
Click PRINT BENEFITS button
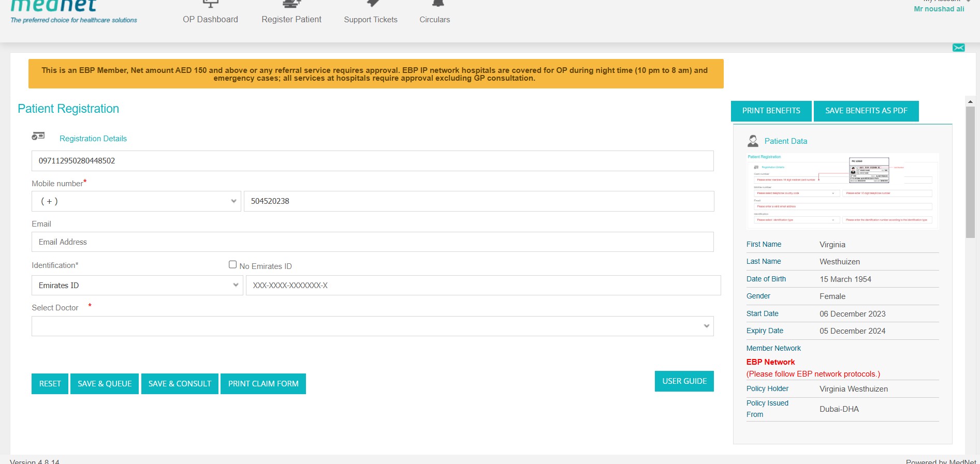(x=771, y=111)
